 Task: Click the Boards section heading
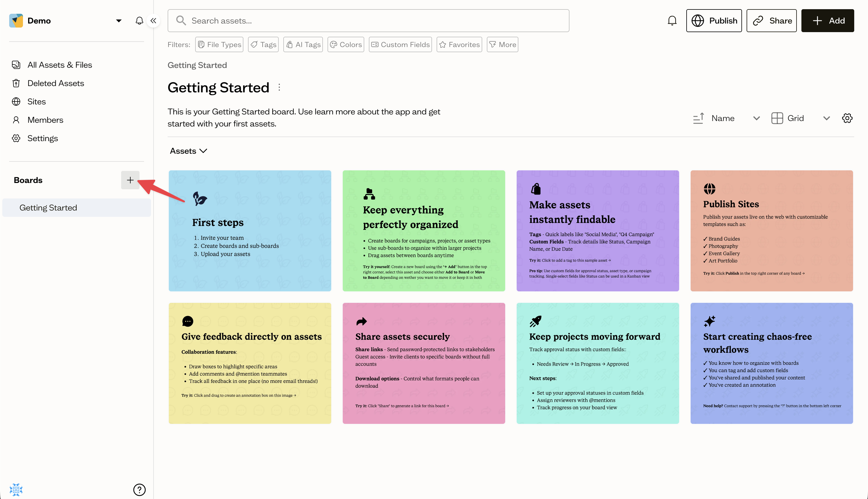coord(28,180)
